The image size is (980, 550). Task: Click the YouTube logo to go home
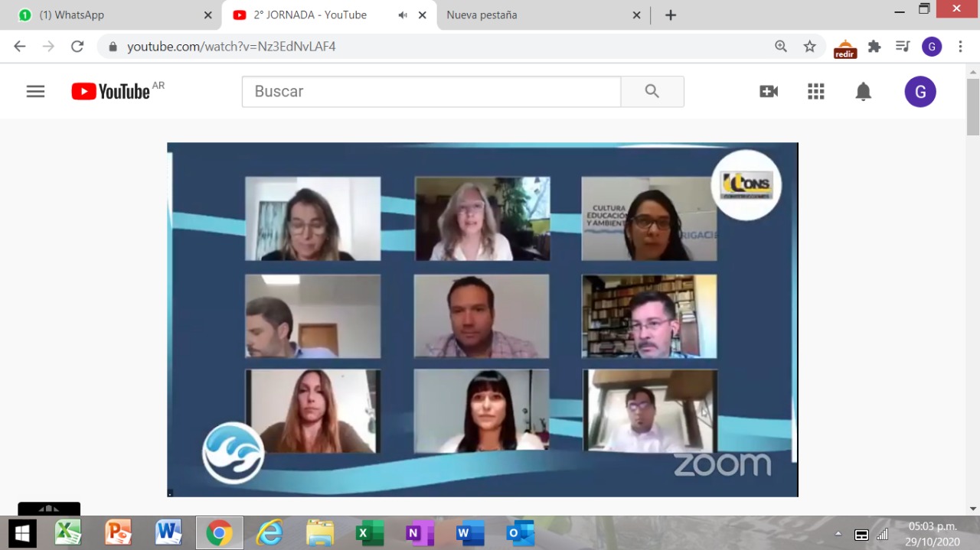tap(111, 92)
